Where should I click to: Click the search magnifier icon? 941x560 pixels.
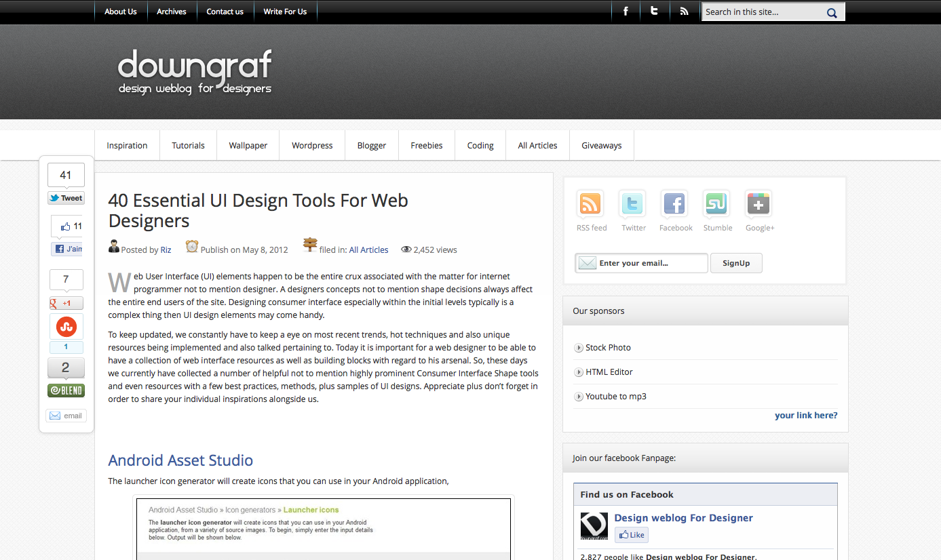[832, 12]
